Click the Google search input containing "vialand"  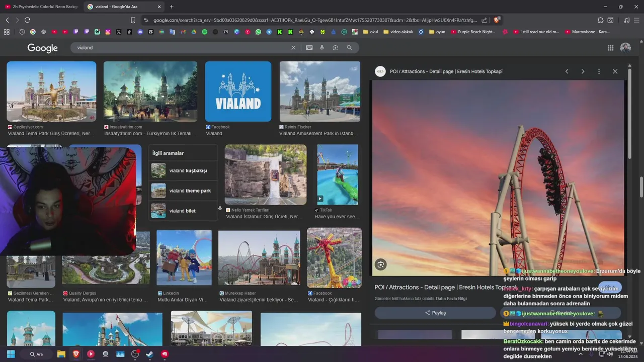(181, 48)
